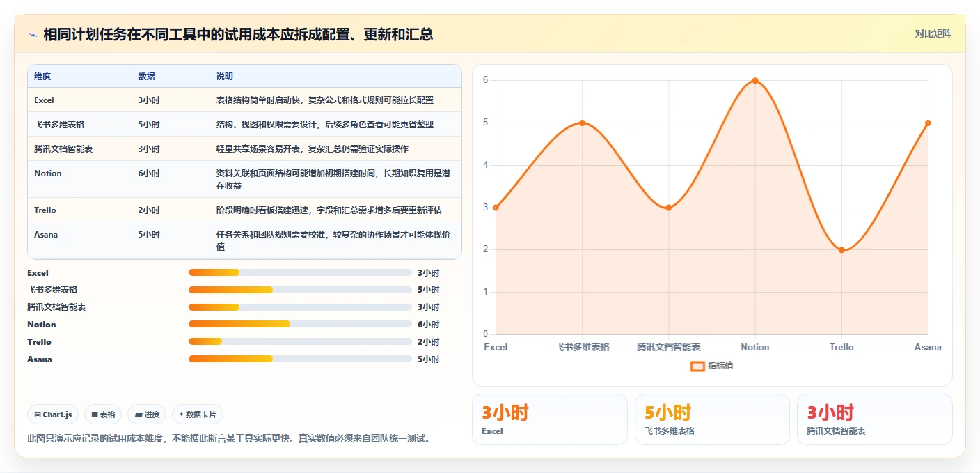Open the 飞书多维表格 5小时 data card
The height and width of the screenshot is (473, 980).
tap(712, 419)
